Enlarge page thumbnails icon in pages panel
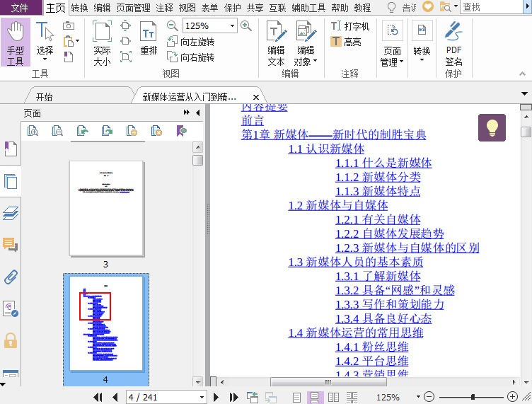This screenshot has height=404, width=532. (x=33, y=131)
